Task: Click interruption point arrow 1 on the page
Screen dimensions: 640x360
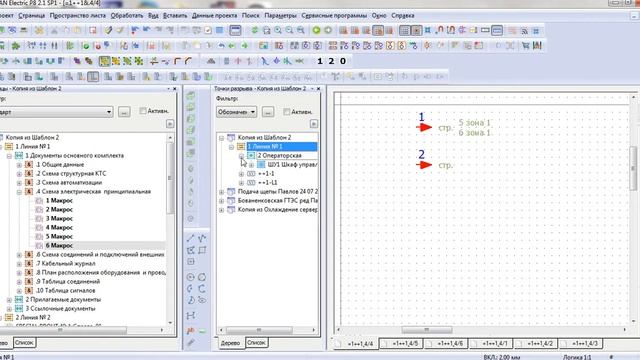Action: coord(424,127)
